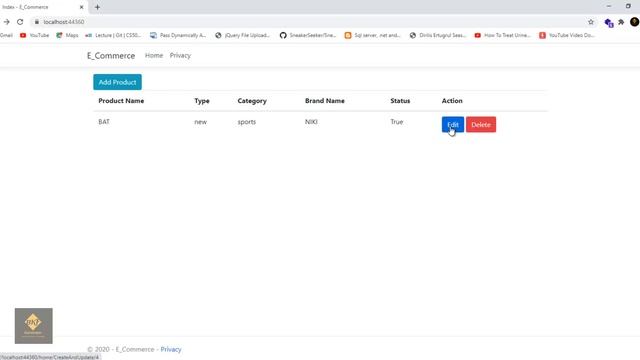The image size is (640, 360).
Task: Open the extensions puzzle icon
Action: (621, 22)
